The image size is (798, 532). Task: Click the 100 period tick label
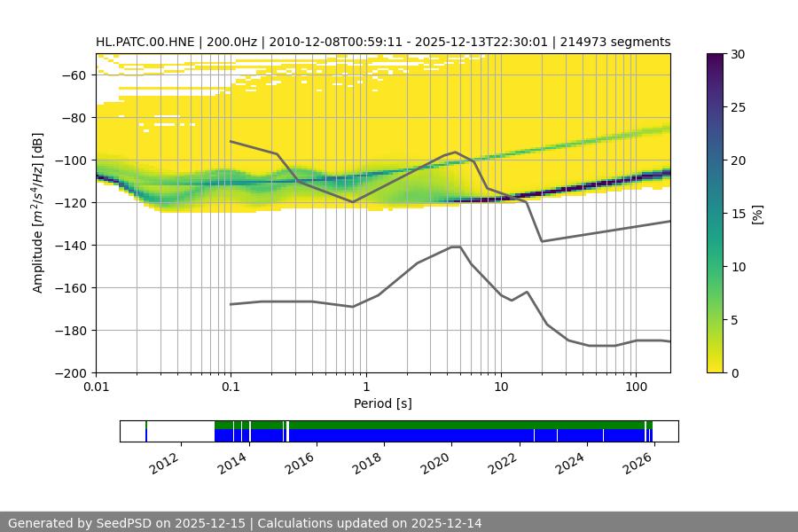(635, 387)
